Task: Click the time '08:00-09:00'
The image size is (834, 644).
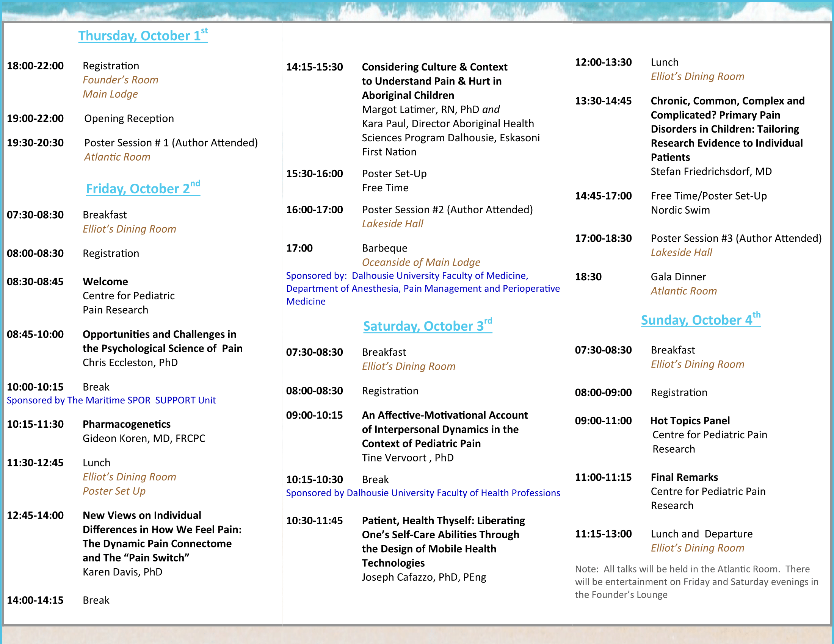Action: (604, 392)
